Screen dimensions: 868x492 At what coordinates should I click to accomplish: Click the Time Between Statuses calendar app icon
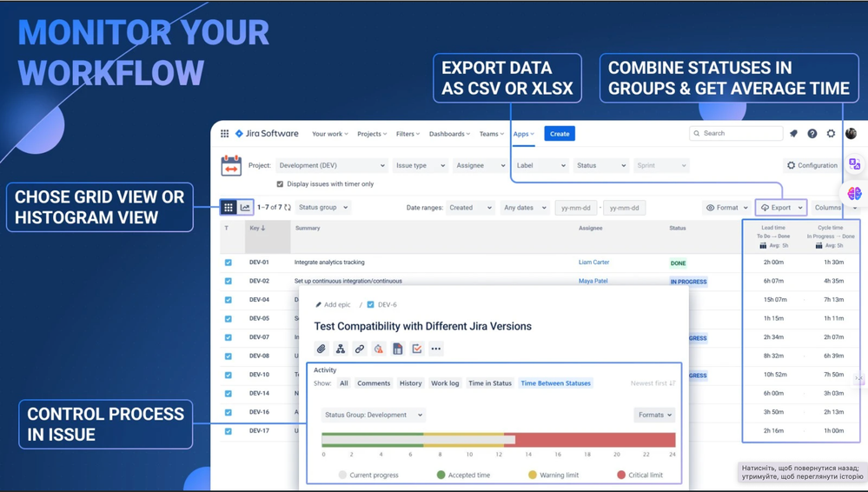(231, 166)
